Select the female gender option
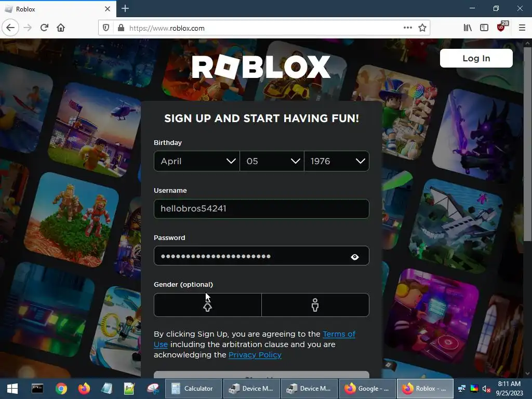The image size is (532, 399). point(208,305)
